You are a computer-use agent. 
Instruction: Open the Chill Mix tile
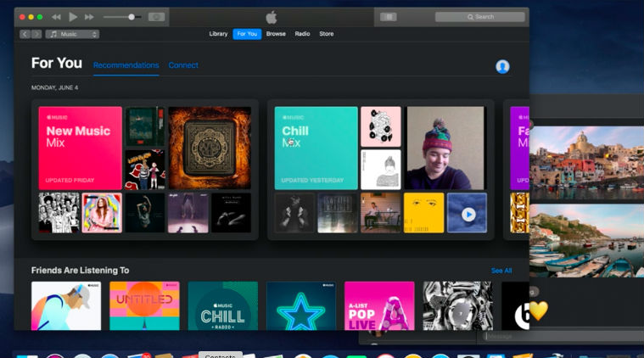[316, 148]
